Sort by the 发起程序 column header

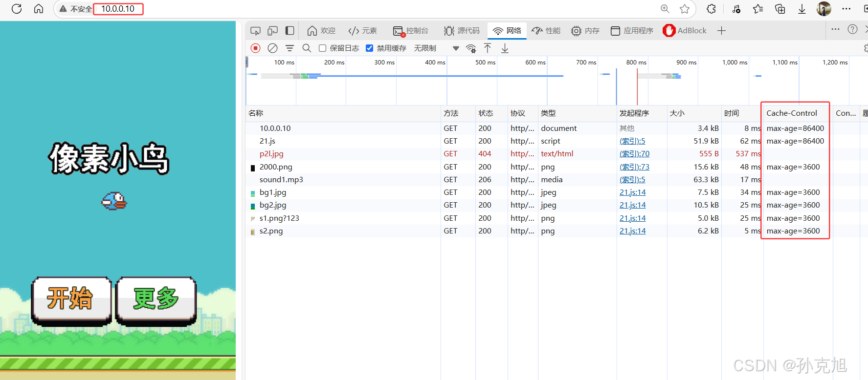click(642, 113)
